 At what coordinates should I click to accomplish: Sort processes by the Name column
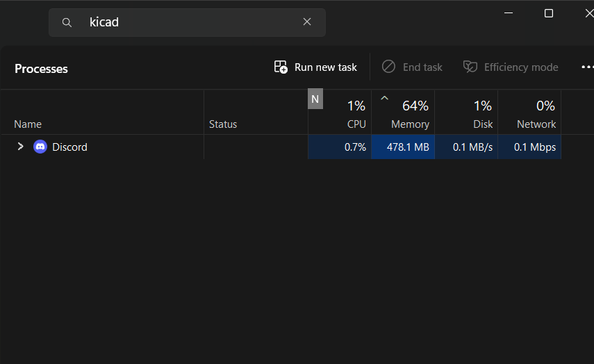tap(28, 124)
